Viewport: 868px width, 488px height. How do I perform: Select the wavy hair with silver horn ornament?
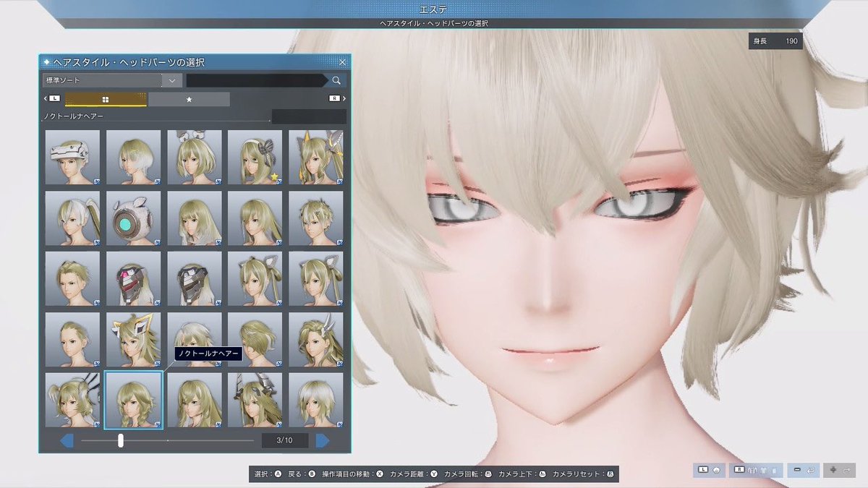(316, 339)
